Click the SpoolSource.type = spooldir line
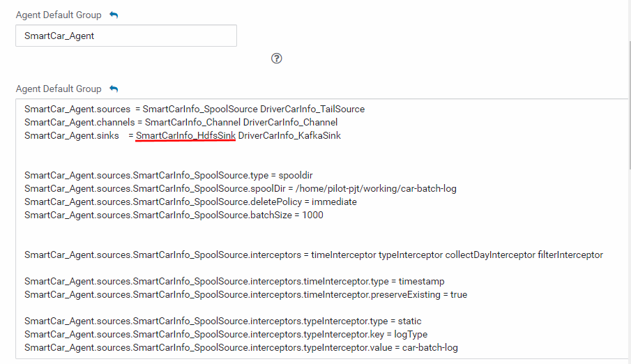This screenshot has height=364, width=631. [x=168, y=176]
